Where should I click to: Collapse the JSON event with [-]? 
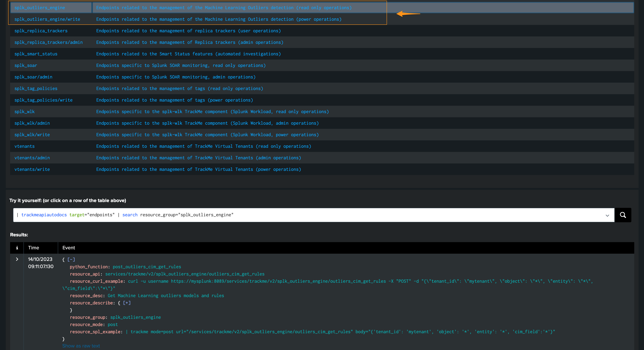tap(71, 260)
